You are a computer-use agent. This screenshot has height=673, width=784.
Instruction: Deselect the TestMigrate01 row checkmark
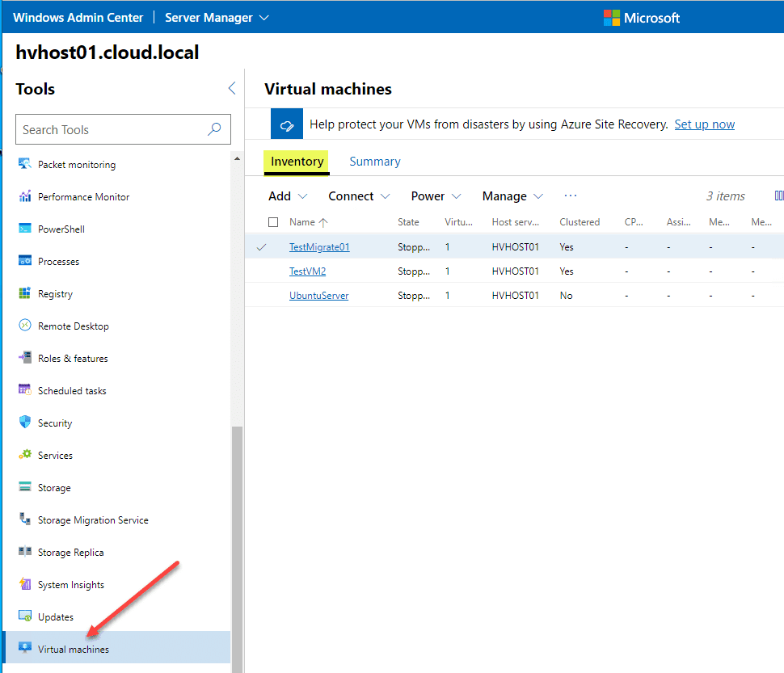[261, 246]
